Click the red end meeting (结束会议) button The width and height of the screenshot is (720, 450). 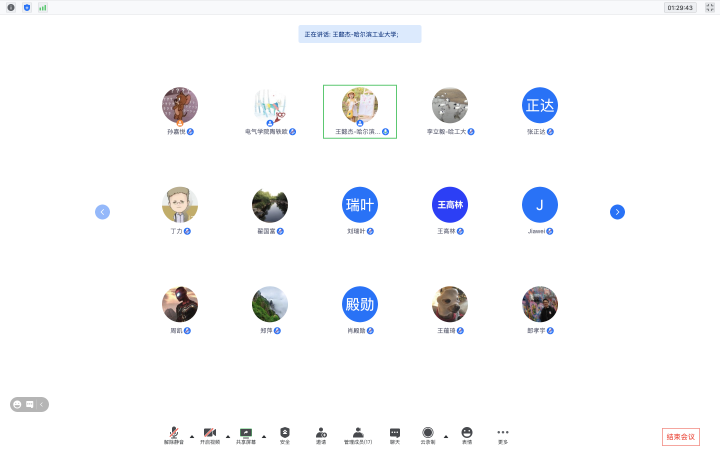point(680,437)
